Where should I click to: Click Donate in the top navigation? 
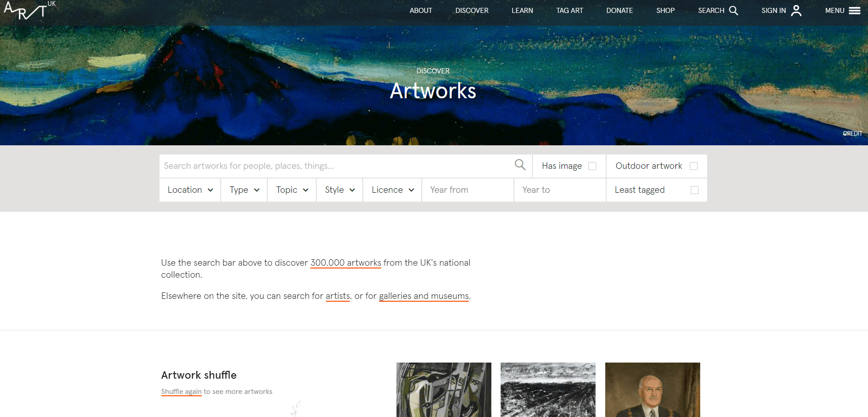pos(620,11)
